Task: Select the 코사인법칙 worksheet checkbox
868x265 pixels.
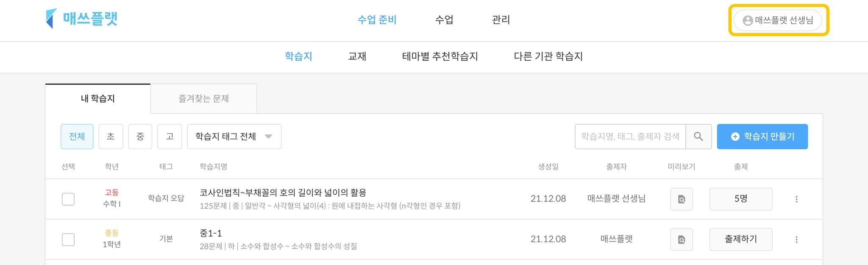Action: [68, 199]
